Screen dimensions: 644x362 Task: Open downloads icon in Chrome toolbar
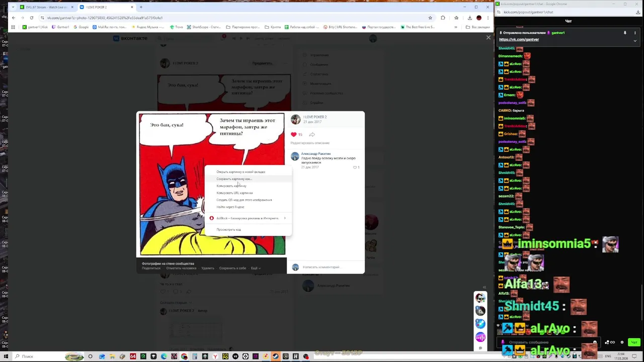tap(469, 18)
